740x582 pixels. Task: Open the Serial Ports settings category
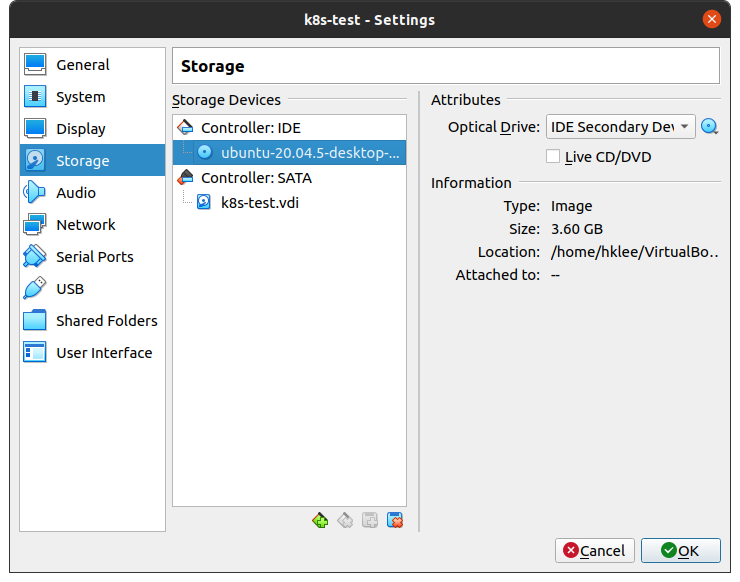(92, 257)
